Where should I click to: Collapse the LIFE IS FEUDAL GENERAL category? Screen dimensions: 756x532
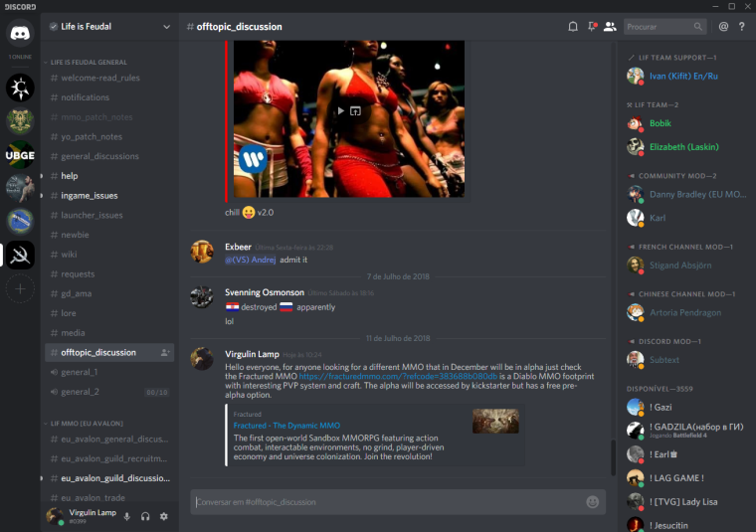pos(86,63)
